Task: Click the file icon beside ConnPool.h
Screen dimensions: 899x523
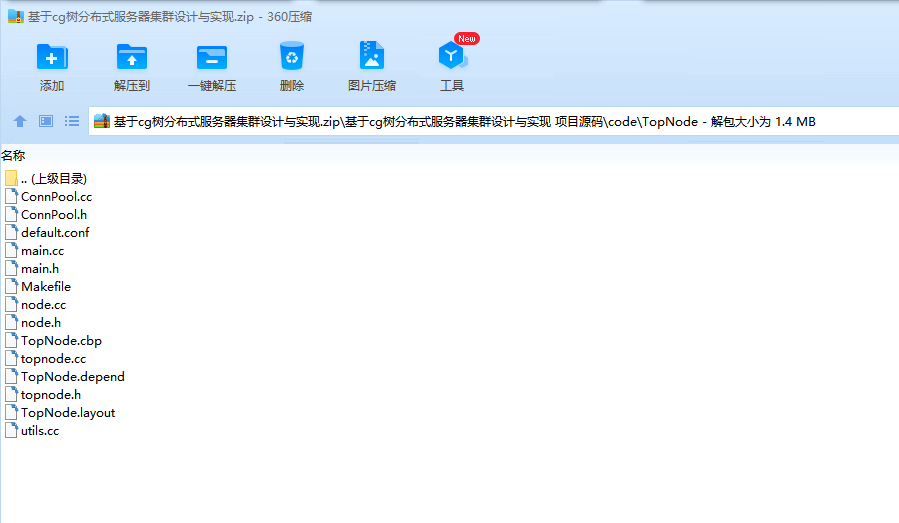Action: click(x=11, y=214)
